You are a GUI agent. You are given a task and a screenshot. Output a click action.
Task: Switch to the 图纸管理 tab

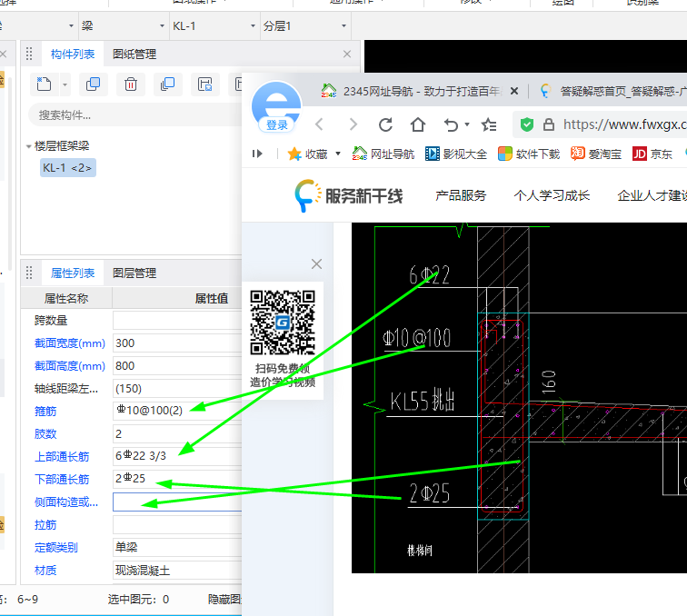tap(134, 55)
